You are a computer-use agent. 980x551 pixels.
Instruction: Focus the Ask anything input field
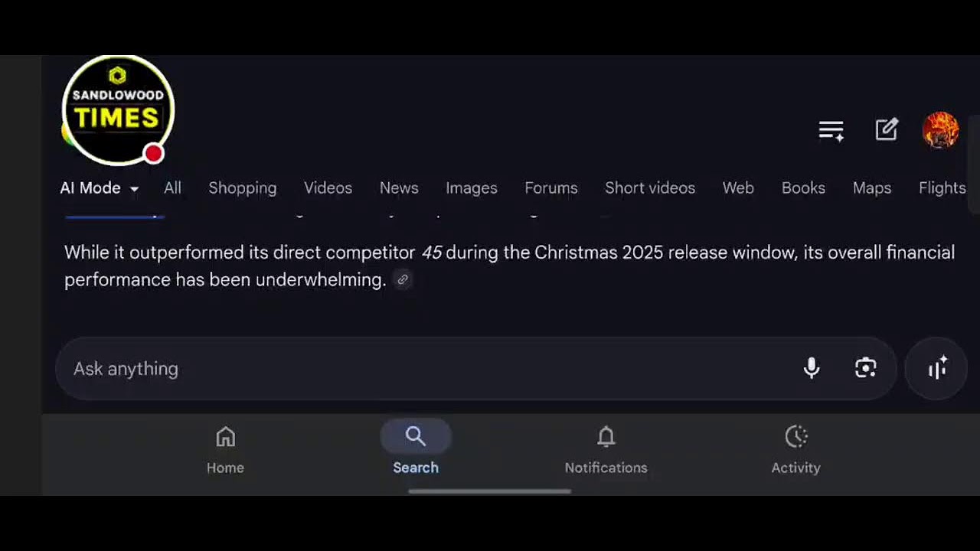click(x=475, y=368)
